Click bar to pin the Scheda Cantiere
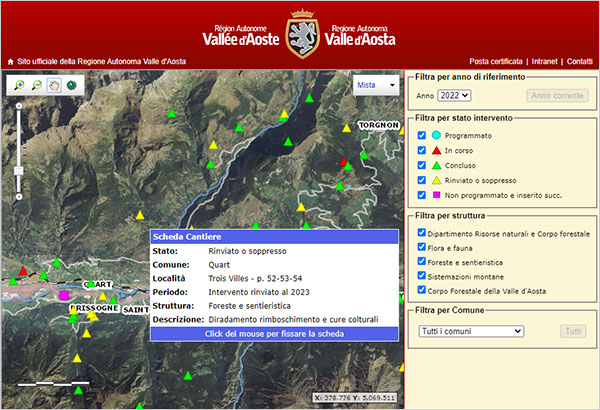The image size is (600, 410). [274, 333]
